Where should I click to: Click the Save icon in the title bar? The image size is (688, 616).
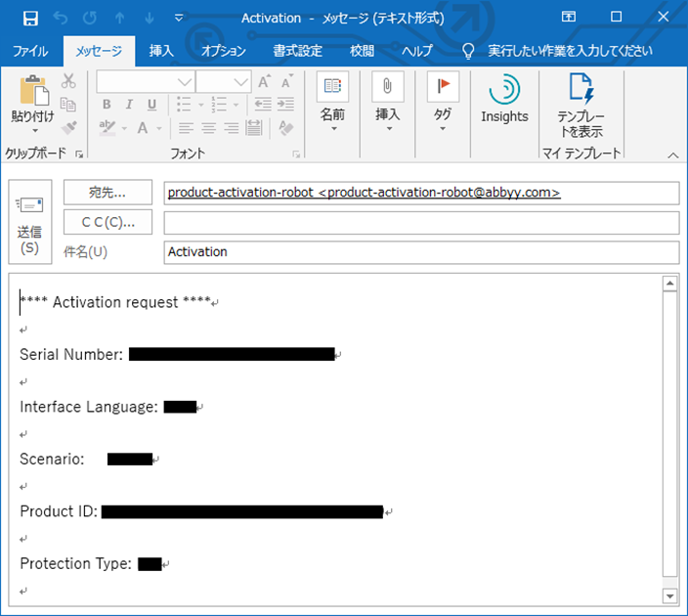point(30,19)
